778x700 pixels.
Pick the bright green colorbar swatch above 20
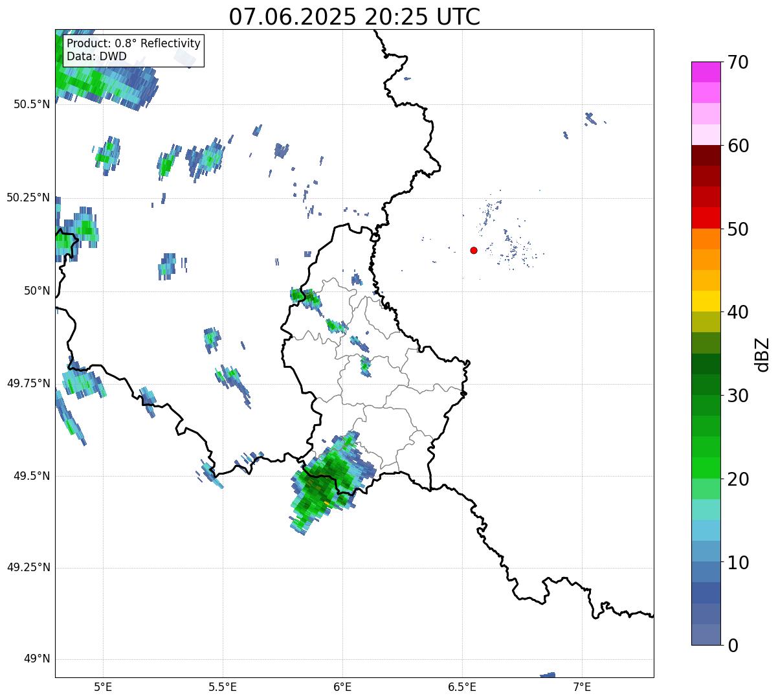(706, 468)
